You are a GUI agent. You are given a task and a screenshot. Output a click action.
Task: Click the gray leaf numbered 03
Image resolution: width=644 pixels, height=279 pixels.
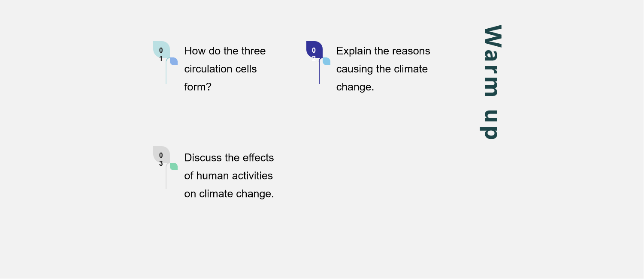tap(161, 154)
